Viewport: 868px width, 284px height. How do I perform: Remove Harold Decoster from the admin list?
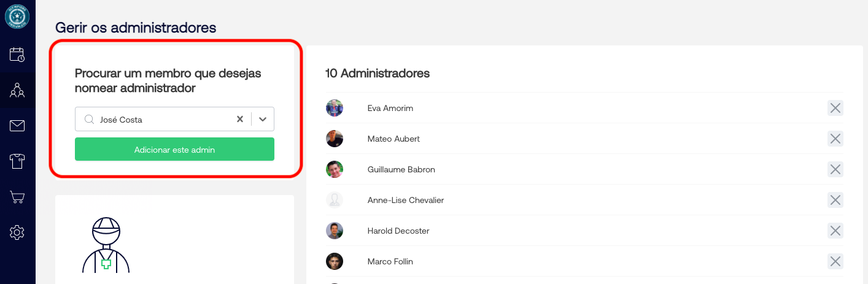click(x=835, y=231)
